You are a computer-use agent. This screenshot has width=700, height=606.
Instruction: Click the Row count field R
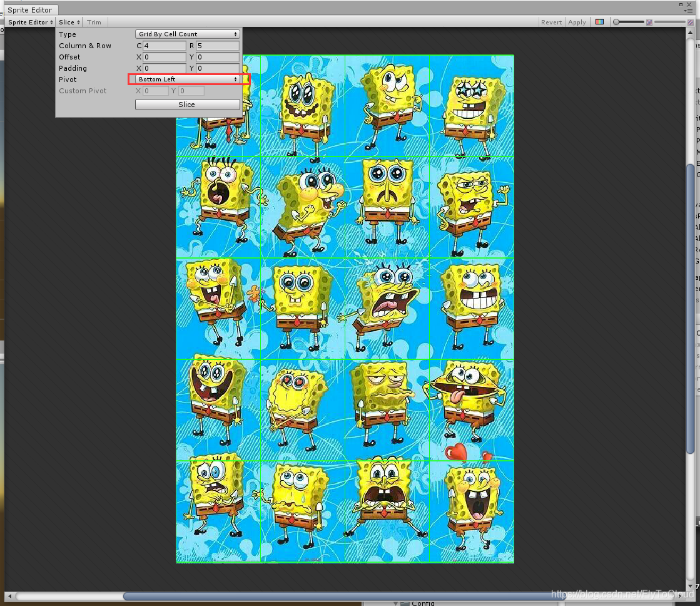pos(218,46)
